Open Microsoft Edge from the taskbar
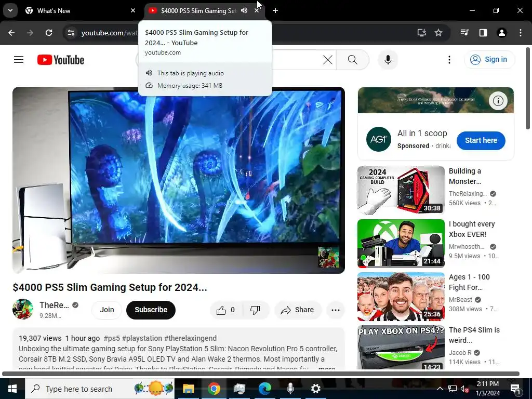This screenshot has height=399, width=532. (264, 389)
